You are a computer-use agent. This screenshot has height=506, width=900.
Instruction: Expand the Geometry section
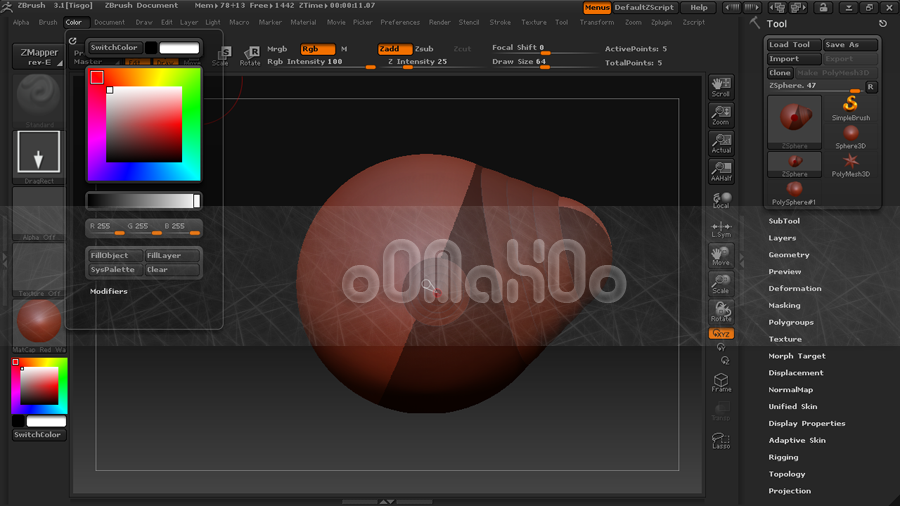[x=789, y=255]
